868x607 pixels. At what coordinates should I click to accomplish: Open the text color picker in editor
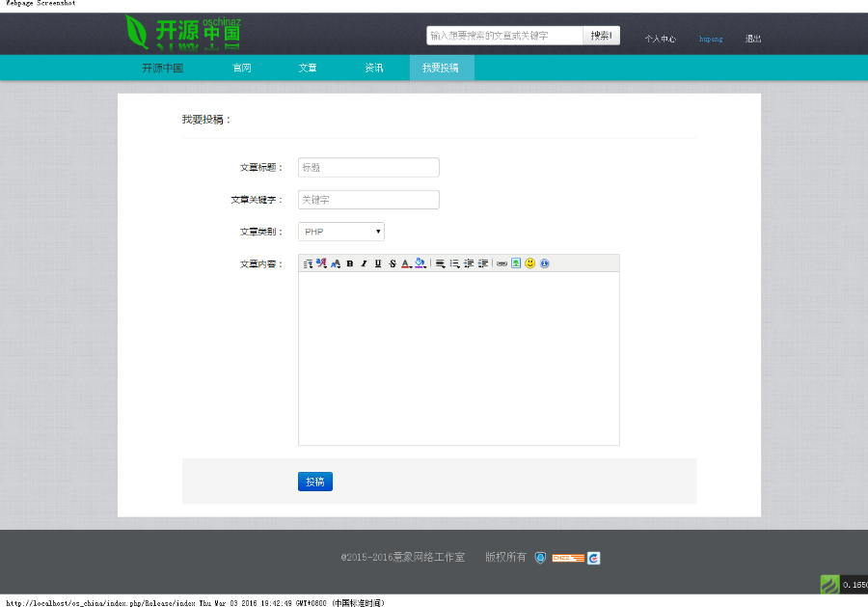(x=405, y=262)
